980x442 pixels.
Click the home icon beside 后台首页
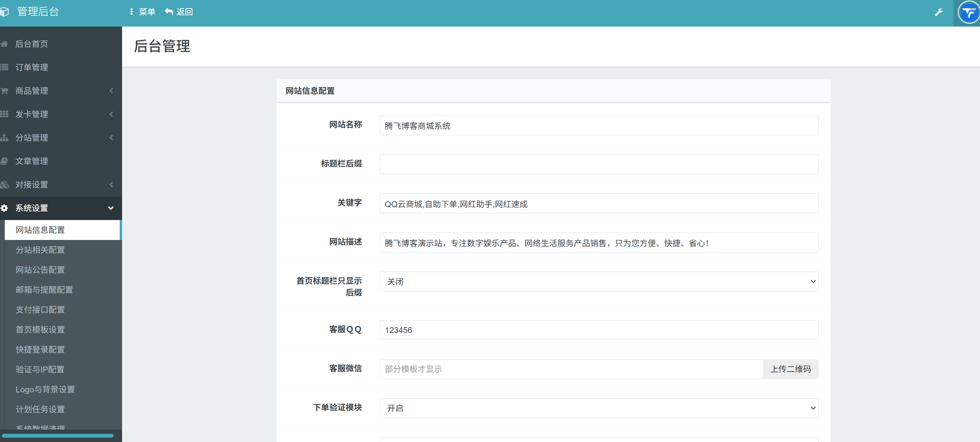pyautogui.click(x=5, y=44)
